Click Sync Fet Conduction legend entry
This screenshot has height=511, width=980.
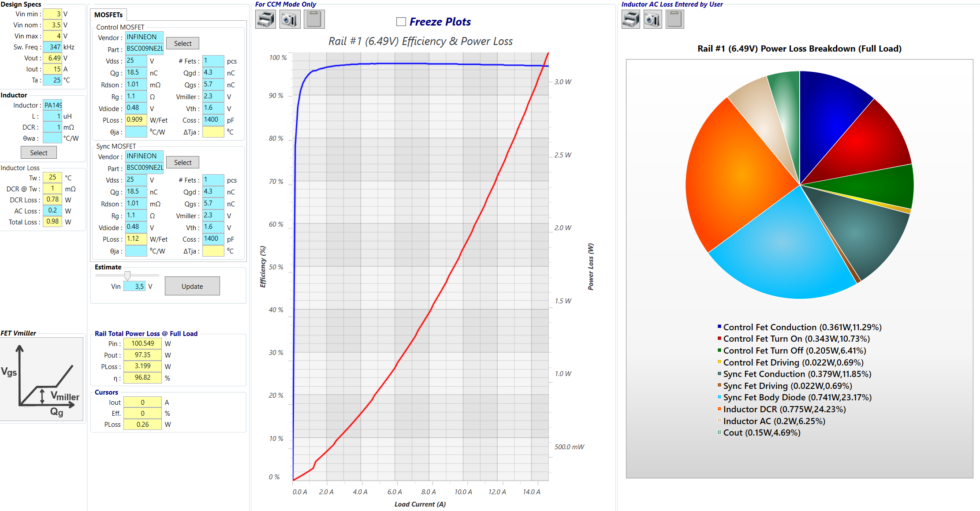pos(794,374)
